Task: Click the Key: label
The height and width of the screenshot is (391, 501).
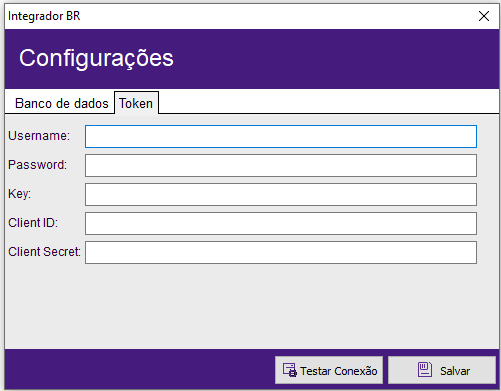Action: tap(19, 194)
